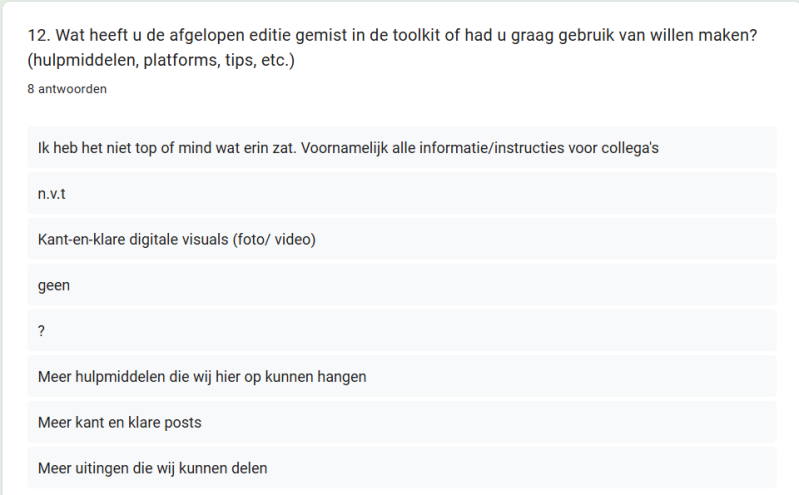Select the "Meer uitingen die wij kunnen delen" answer
The width and height of the screenshot is (799, 495).
[x=152, y=468]
